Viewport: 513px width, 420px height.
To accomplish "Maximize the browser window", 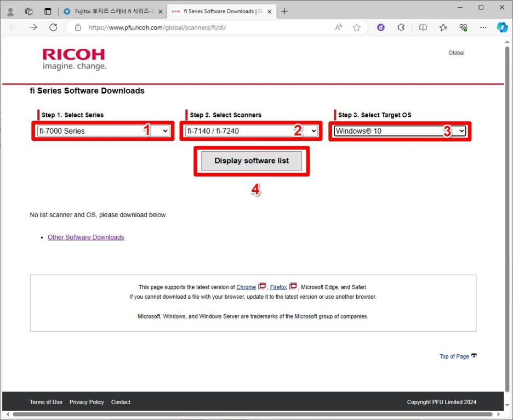I will tap(481, 7).
